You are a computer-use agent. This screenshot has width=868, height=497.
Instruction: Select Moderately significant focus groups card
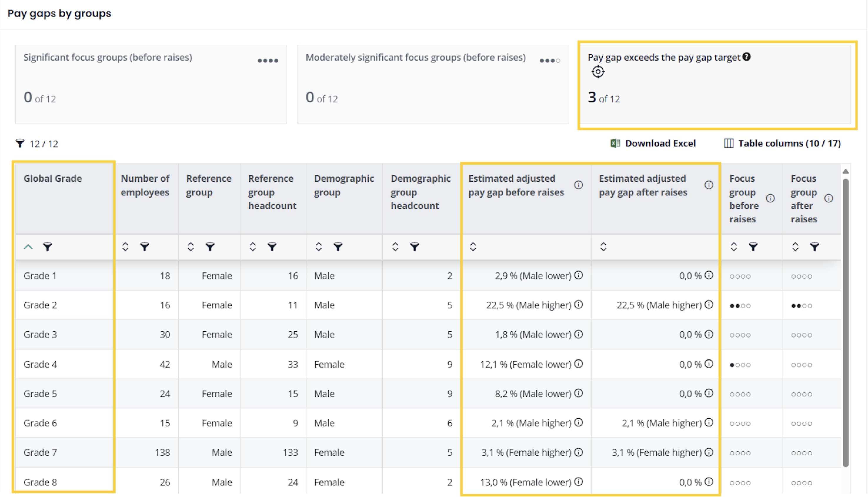433,84
